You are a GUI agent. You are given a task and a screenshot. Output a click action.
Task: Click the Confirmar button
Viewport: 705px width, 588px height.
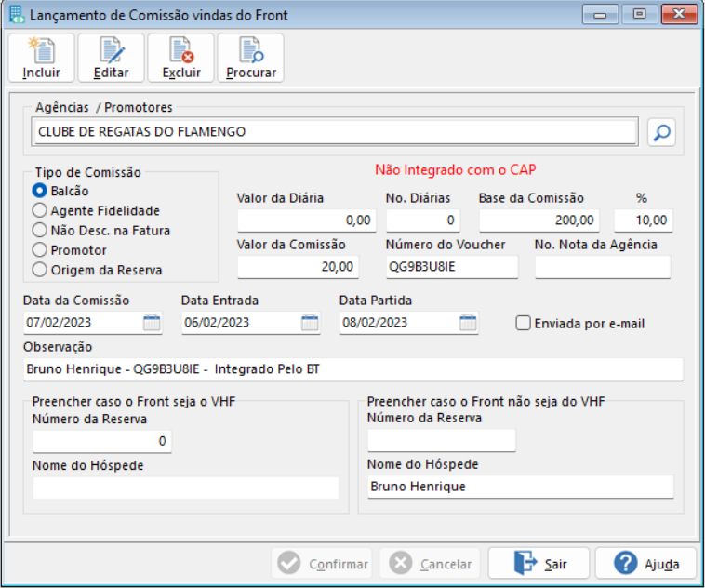(322, 563)
